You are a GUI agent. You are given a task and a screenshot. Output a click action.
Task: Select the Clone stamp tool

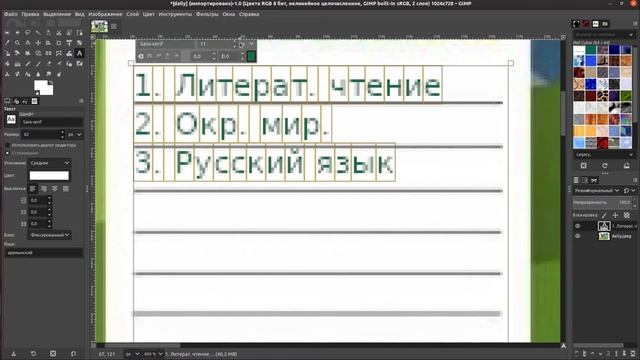(7, 74)
